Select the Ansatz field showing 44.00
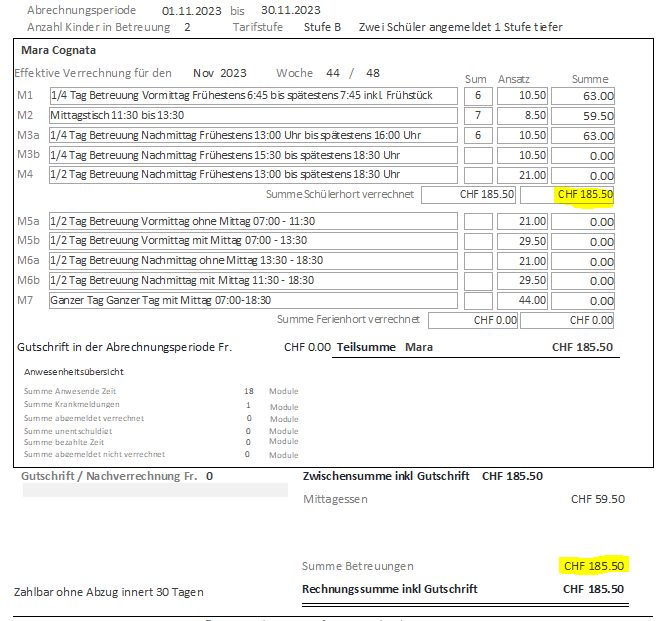Viewport: 663px width, 621px height. (521, 300)
